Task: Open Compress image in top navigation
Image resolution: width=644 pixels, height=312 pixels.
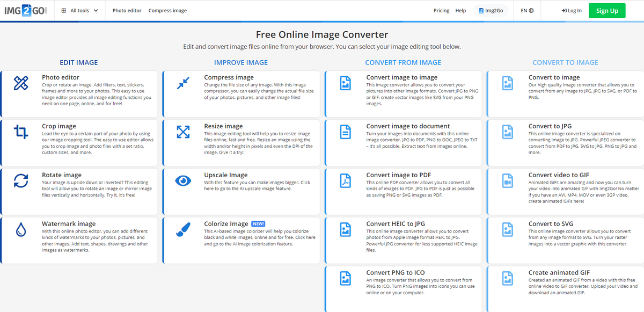Action: click(167, 10)
